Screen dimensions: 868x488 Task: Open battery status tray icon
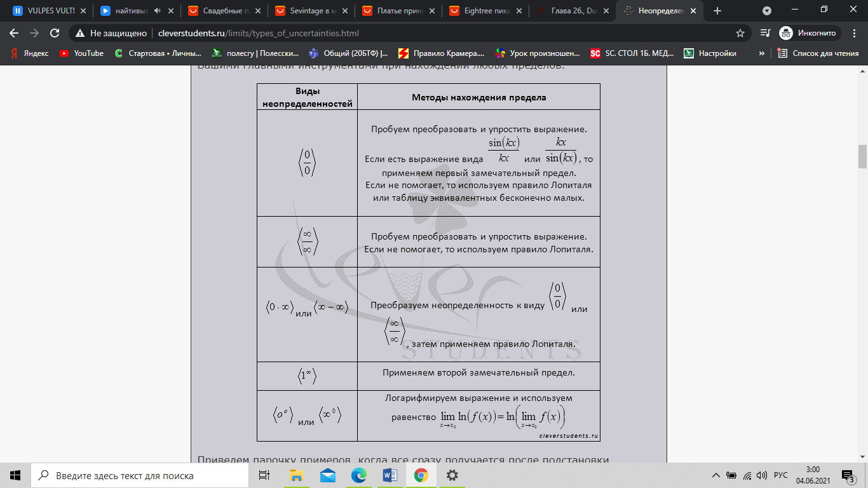tap(731, 475)
